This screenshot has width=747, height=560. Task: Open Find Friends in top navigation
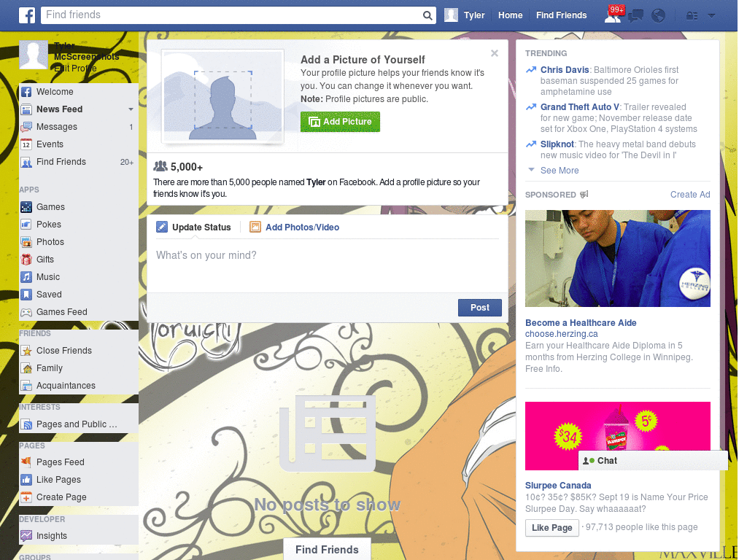[x=561, y=15]
